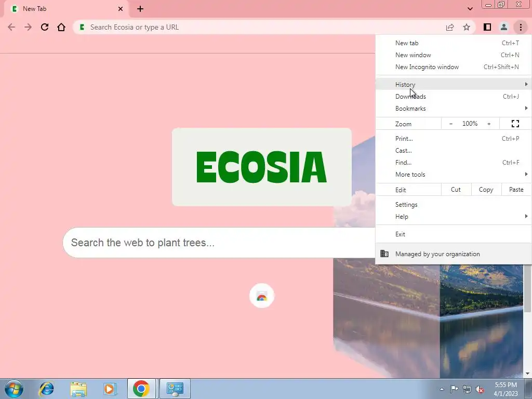The height and width of the screenshot is (399, 532).
Task: Click the muted volume tray icon
Action: tap(480, 389)
